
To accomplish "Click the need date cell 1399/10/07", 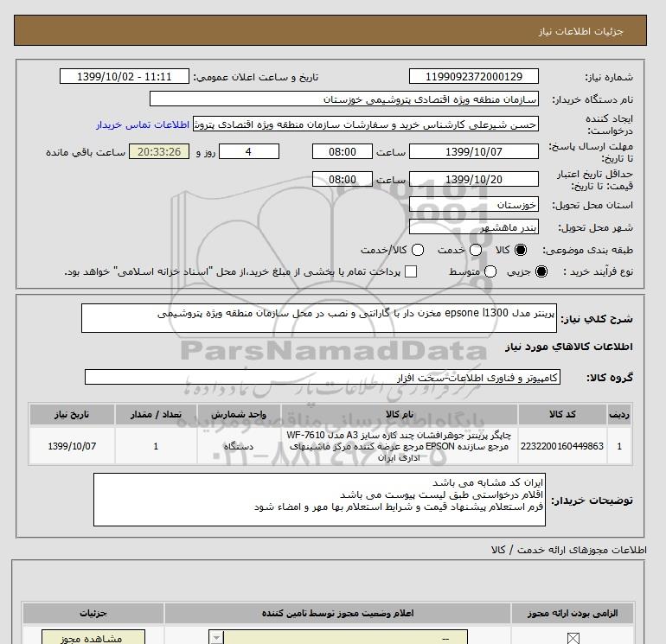I will [72, 446].
